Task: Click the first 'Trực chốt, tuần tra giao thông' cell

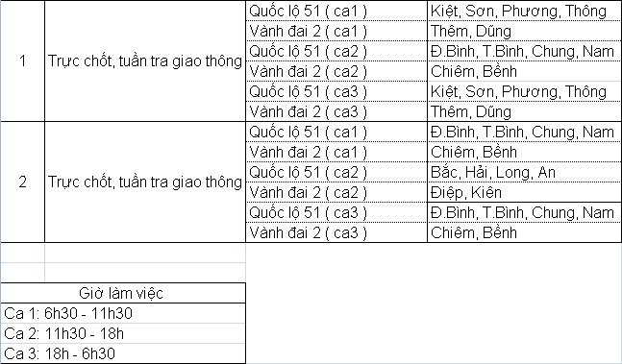Action: (145, 61)
